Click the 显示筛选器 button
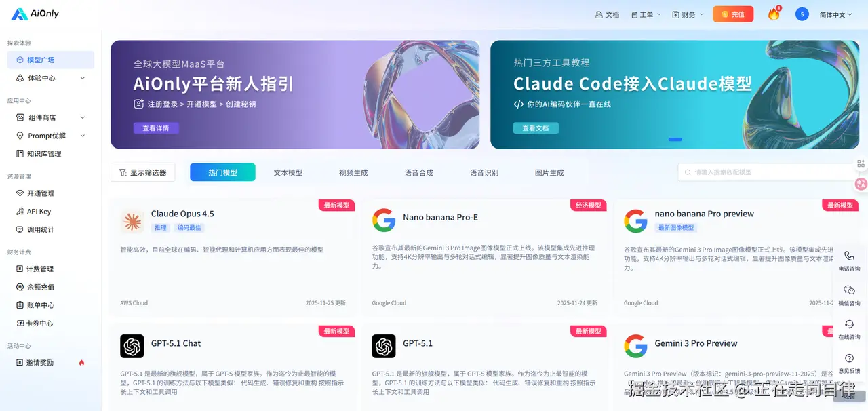Image resolution: width=868 pixels, height=411 pixels. [143, 172]
